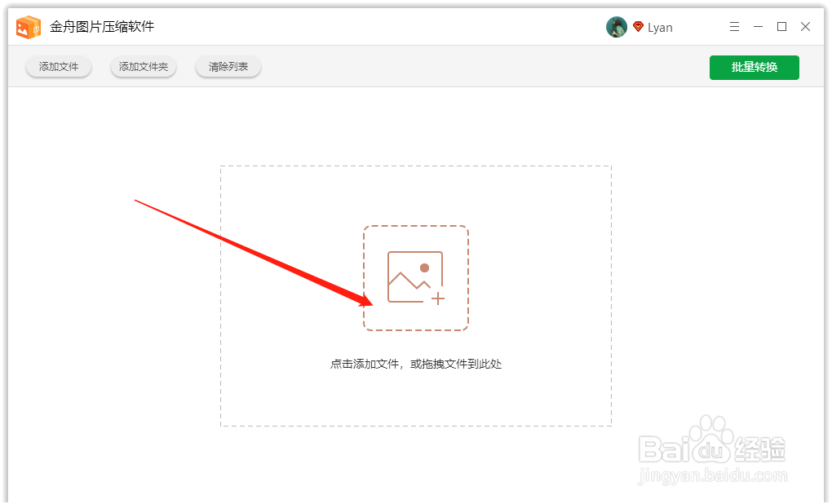832x504 pixels.
Task: Clear the list with 清除列表
Action: point(228,67)
